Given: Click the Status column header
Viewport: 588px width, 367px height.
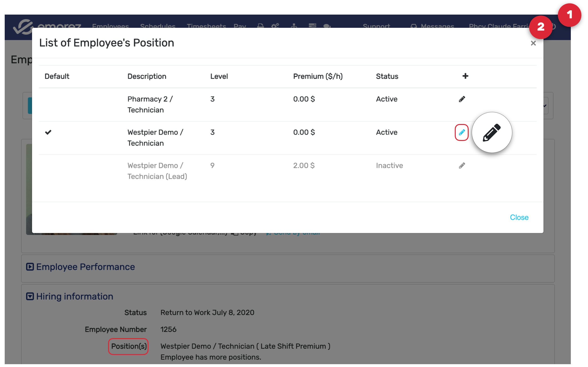Looking at the screenshot, I should (387, 76).
